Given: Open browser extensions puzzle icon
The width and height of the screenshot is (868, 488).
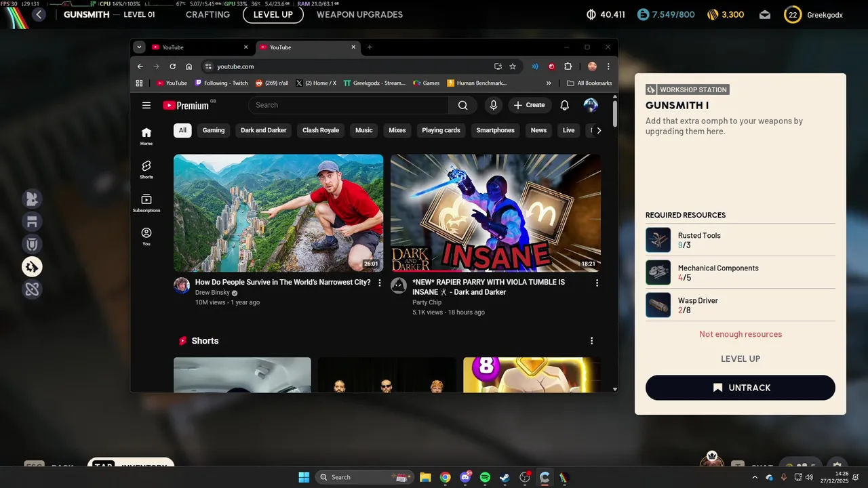Looking at the screenshot, I should [x=568, y=66].
